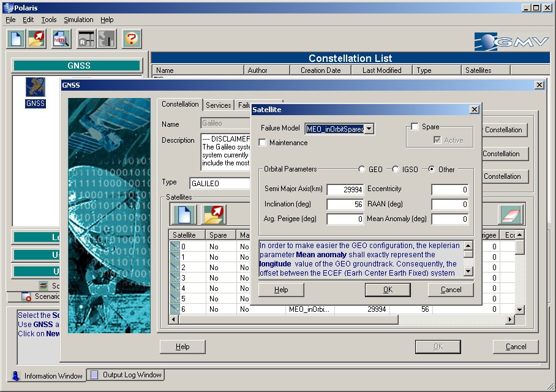This screenshot has width=556, height=392.
Task: Click the RAAN field
Action: [x=450, y=205]
